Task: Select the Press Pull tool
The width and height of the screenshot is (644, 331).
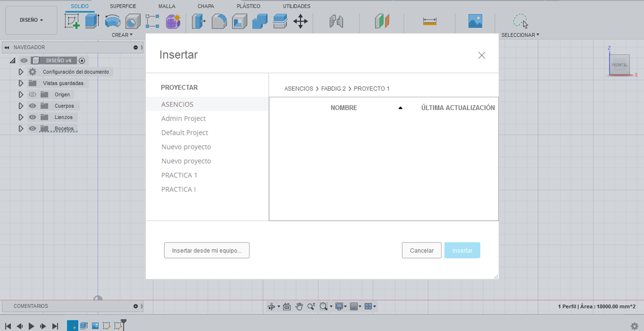Action: [199, 21]
